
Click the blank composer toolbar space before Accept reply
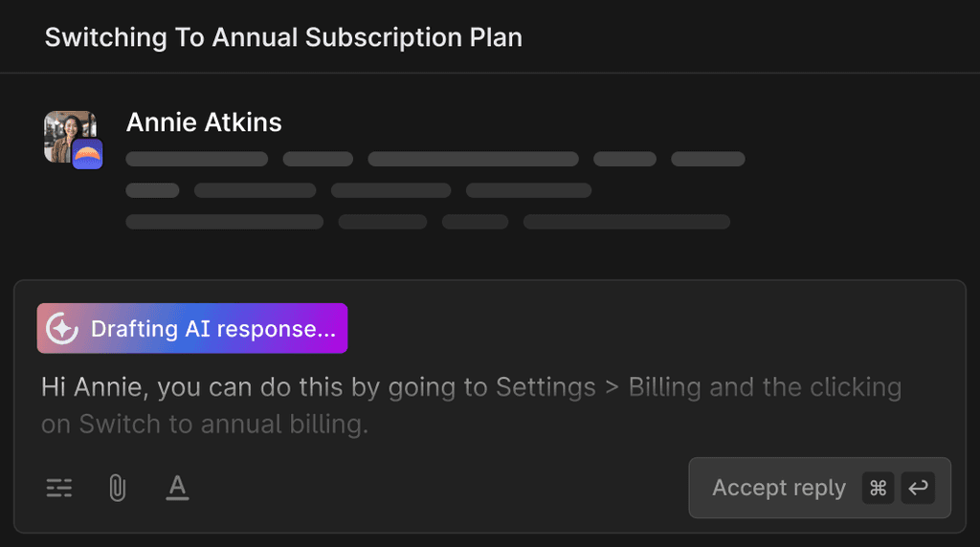(x=437, y=488)
